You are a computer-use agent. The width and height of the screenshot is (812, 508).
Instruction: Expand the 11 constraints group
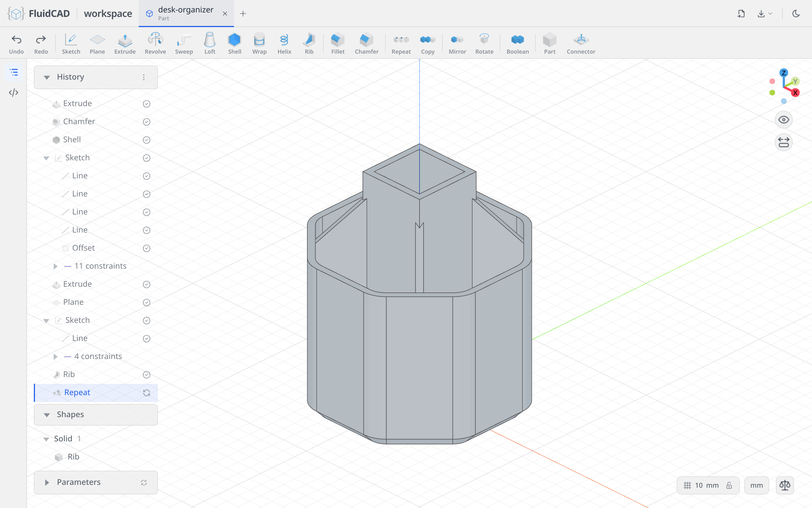(55, 266)
